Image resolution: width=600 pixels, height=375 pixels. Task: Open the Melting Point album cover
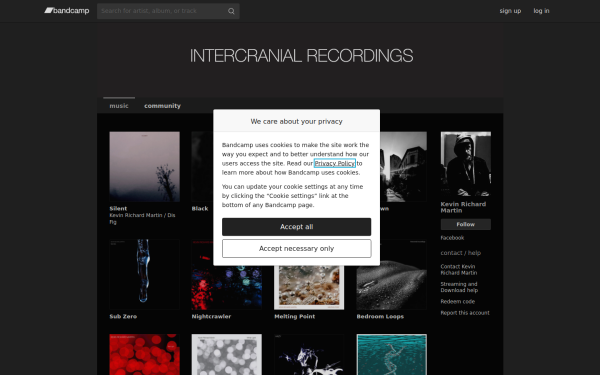pos(309,287)
